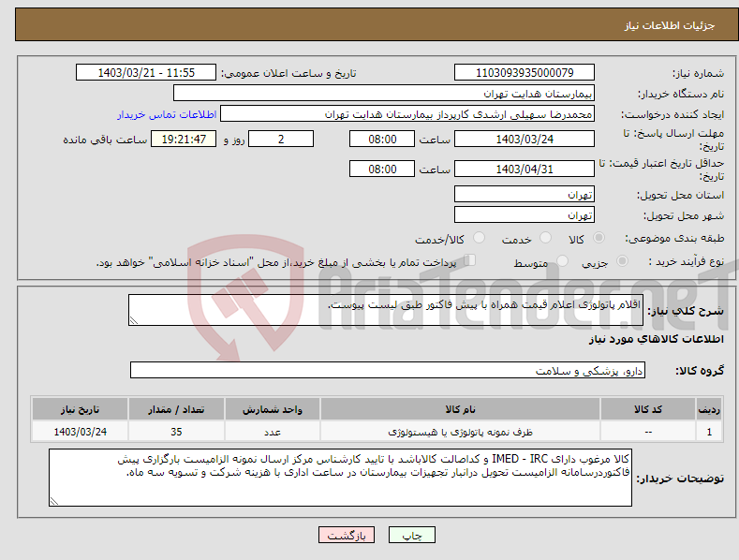Click the نام کالا column header
The width and height of the screenshot is (739, 560).
460,409
